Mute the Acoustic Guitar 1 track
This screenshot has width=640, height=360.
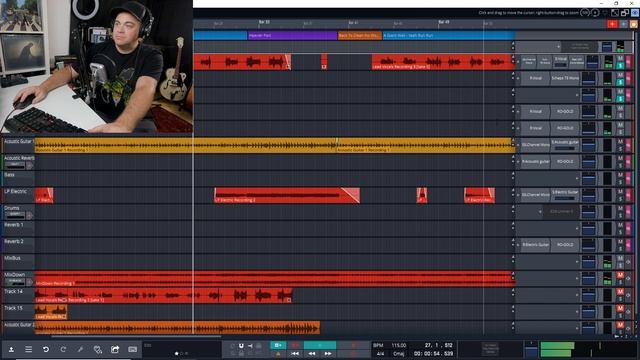620,142
